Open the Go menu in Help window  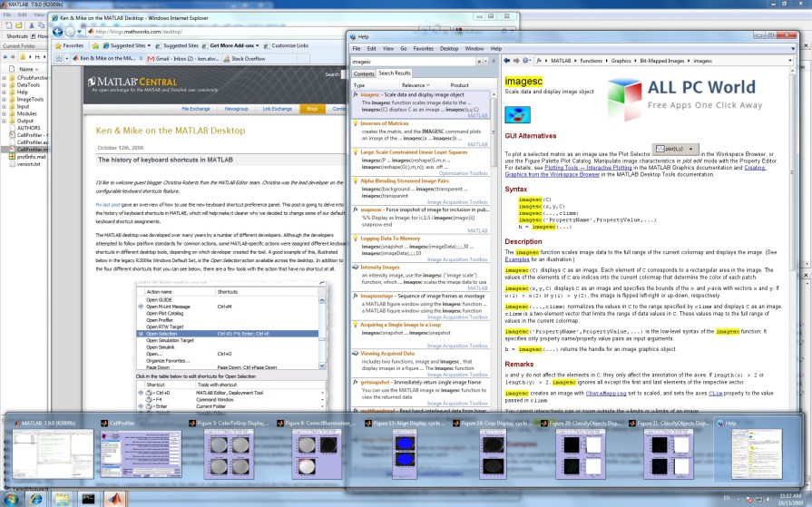404,49
